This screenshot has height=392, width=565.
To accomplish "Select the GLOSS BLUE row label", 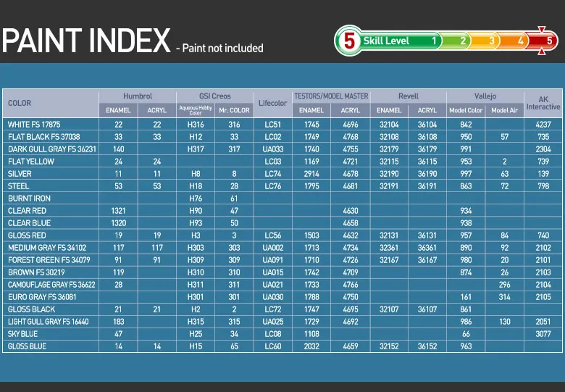I will (x=27, y=346).
